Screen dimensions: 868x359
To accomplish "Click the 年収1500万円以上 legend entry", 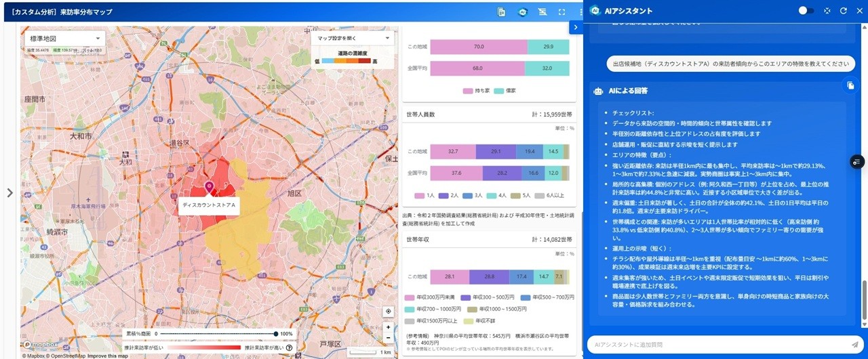I will tap(432, 320).
